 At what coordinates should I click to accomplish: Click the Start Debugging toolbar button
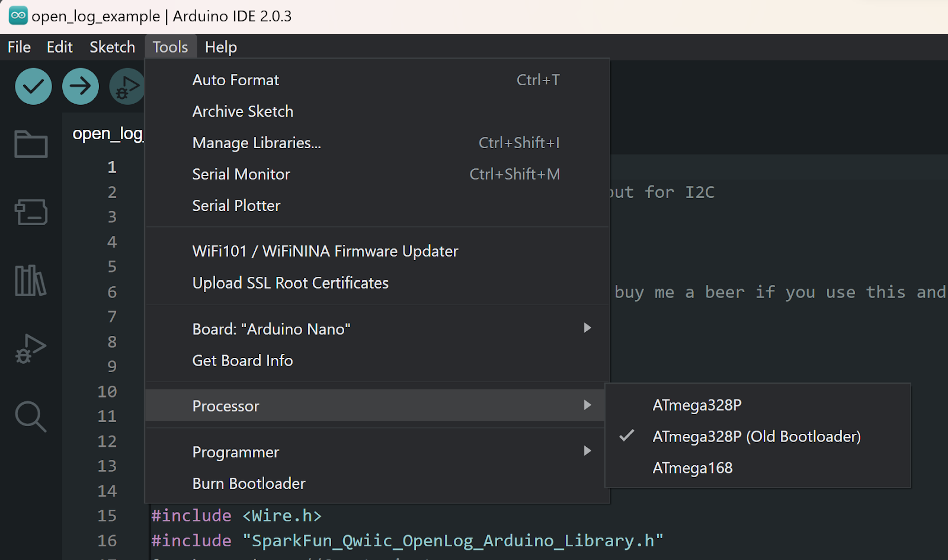coord(127,87)
